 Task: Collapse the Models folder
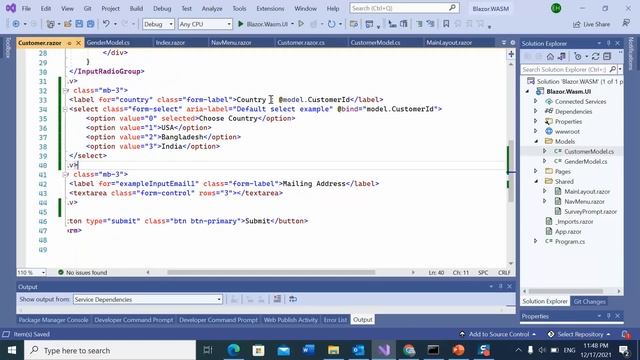click(x=536, y=141)
